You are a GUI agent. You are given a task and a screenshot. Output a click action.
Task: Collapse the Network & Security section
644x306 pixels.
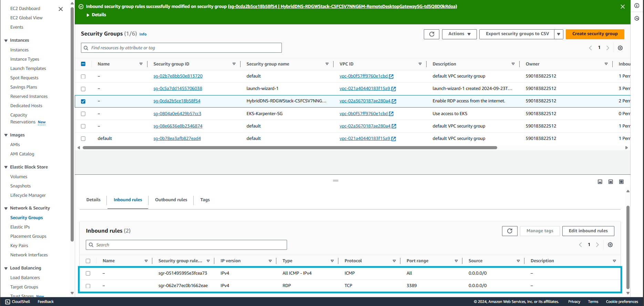click(x=6, y=208)
